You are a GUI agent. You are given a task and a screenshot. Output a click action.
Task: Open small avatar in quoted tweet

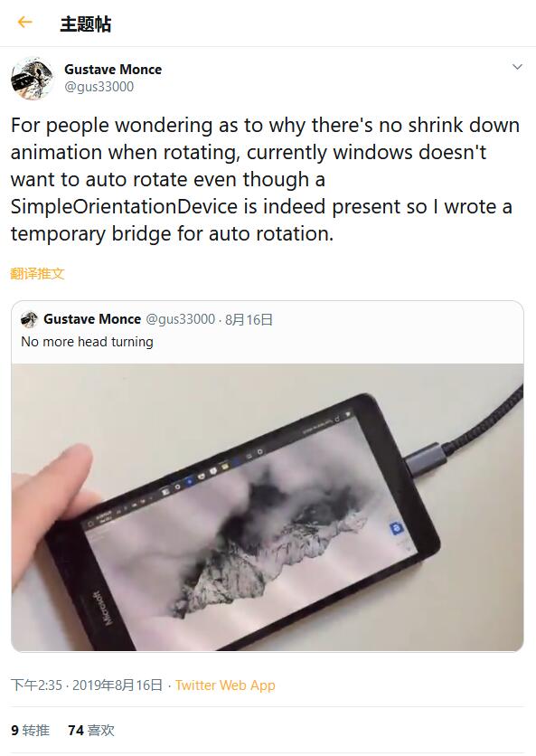pos(30,319)
